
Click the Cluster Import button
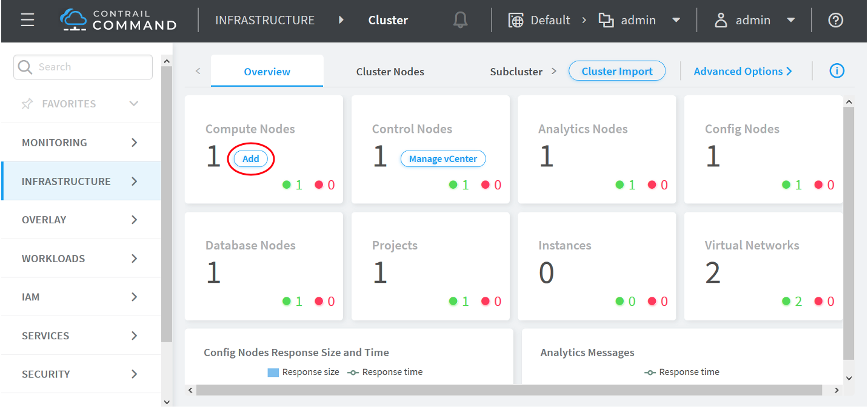coord(616,71)
